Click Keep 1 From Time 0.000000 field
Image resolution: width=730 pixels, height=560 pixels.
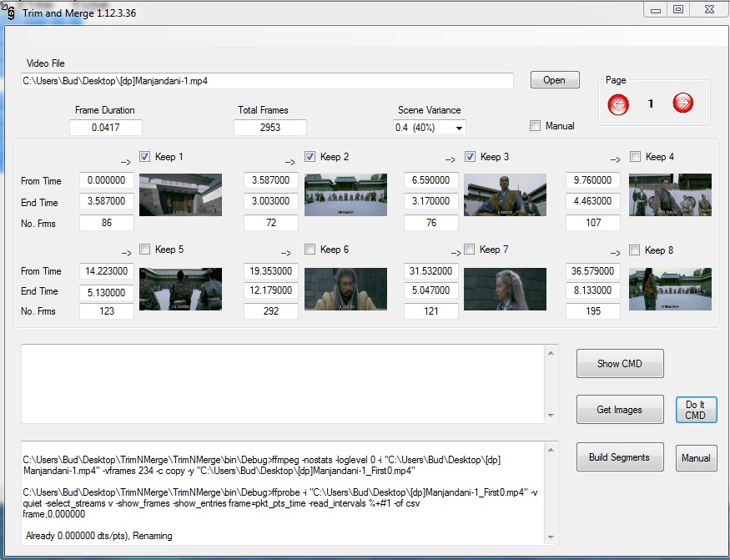[x=107, y=180]
